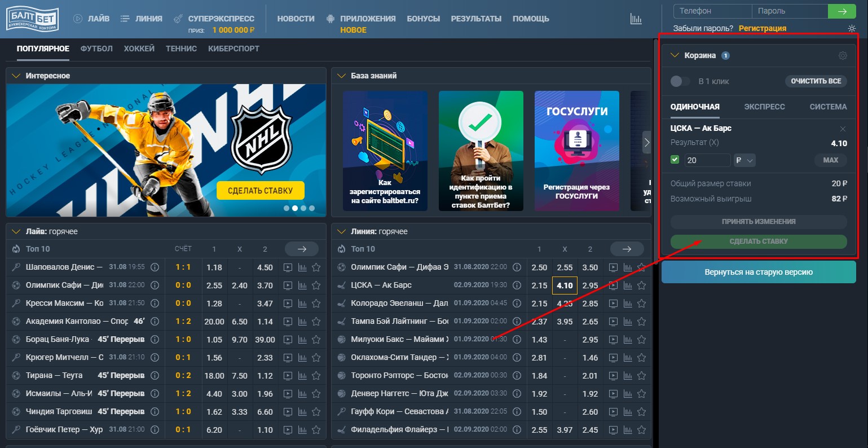Viewport: 868px width, 448px height.
Task: Collapse the Лайв: горячее section
Action: 16,231
